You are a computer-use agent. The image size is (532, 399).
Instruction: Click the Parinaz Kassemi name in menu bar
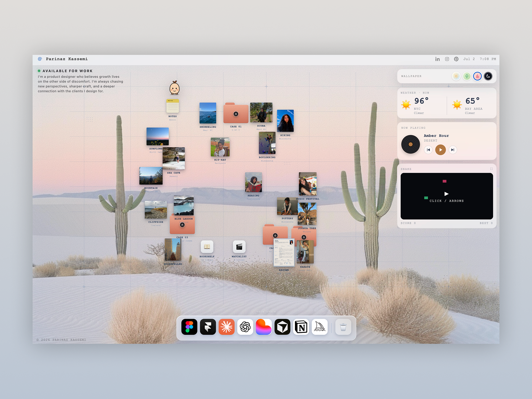pyautogui.click(x=67, y=59)
